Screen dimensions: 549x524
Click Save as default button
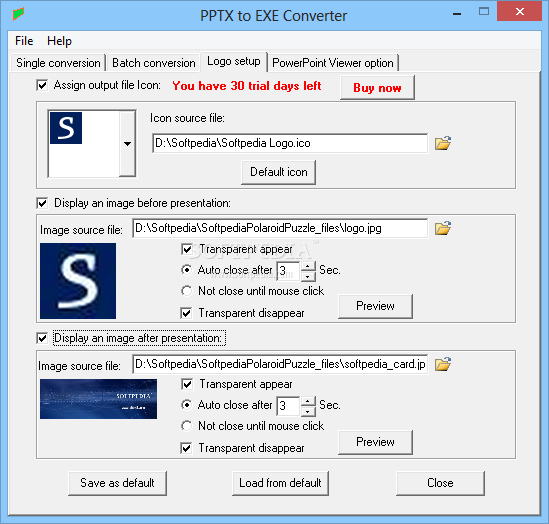tap(117, 483)
